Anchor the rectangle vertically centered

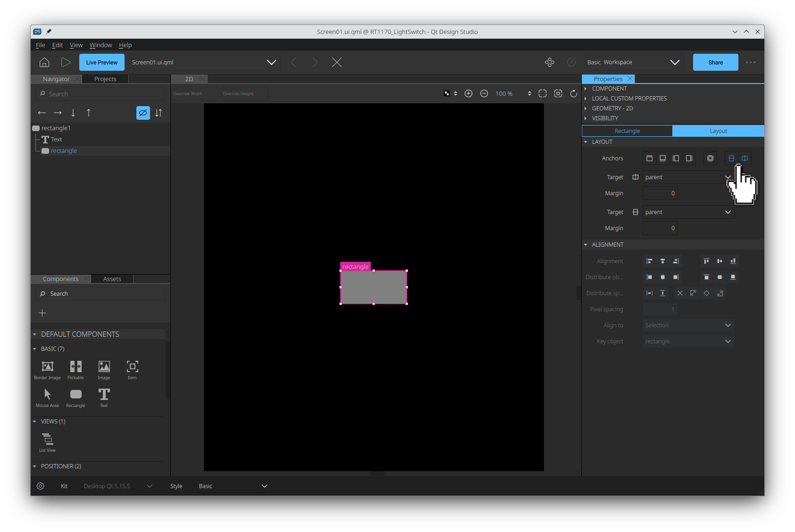point(731,158)
